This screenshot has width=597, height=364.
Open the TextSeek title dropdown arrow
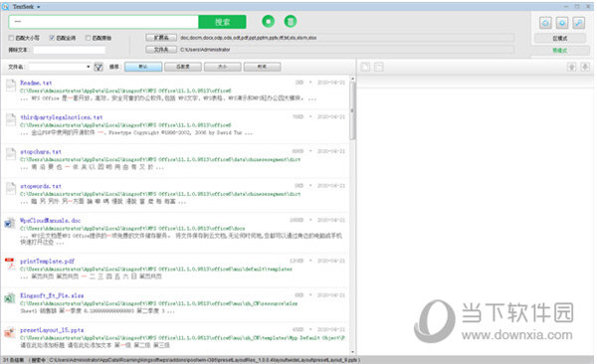pos(39,7)
